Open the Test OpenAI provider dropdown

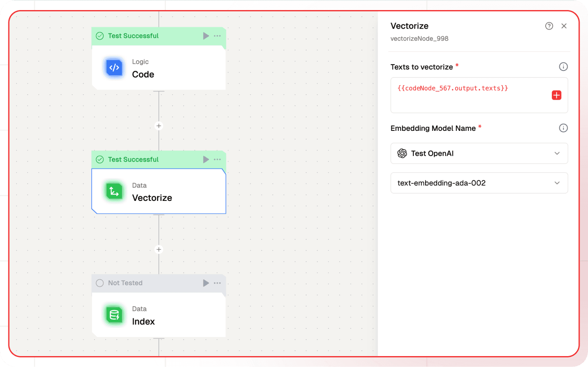click(479, 154)
